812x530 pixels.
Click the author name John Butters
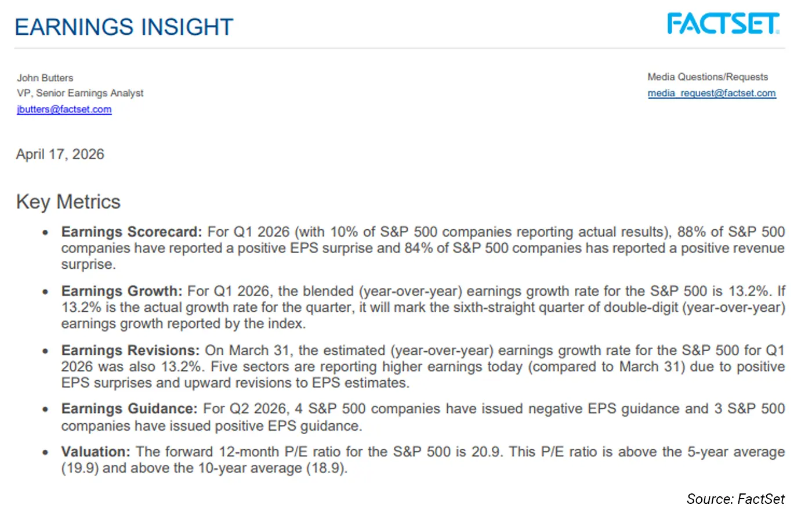(45, 78)
